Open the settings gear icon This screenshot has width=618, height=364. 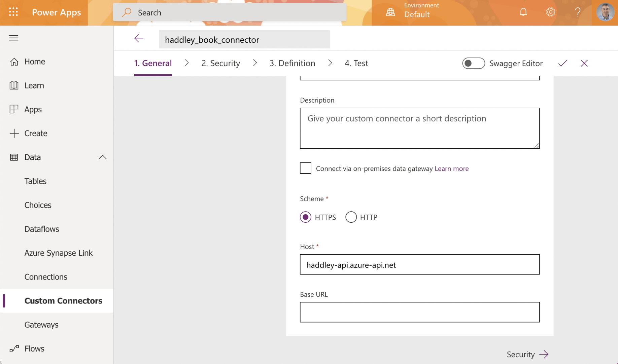click(x=550, y=12)
